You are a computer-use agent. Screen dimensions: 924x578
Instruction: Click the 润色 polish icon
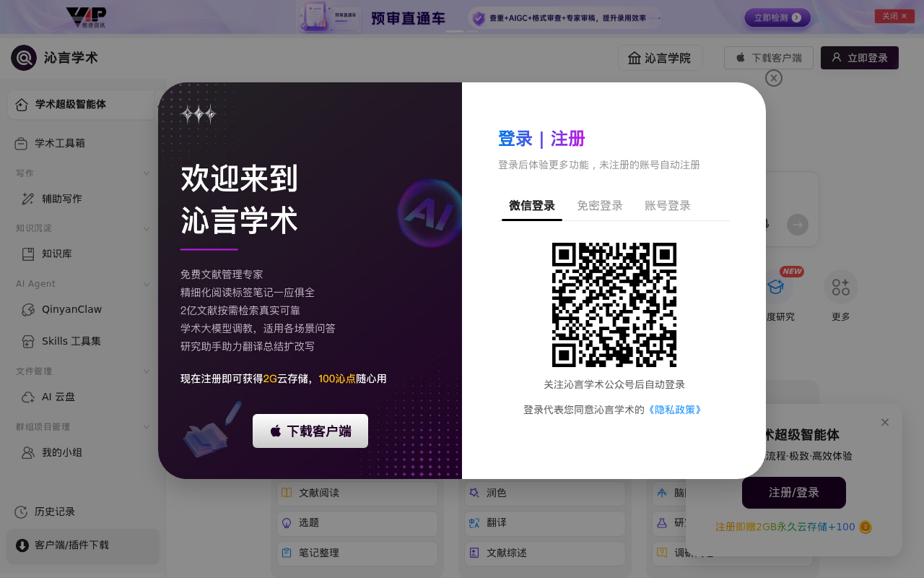[x=474, y=493]
